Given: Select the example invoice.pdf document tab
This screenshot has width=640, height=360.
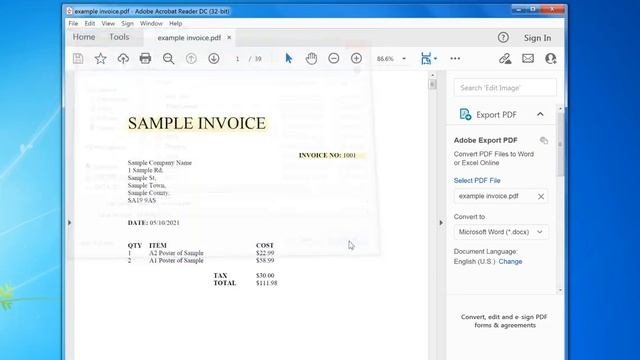Looking at the screenshot, I should pyautogui.click(x=189, y=38).
